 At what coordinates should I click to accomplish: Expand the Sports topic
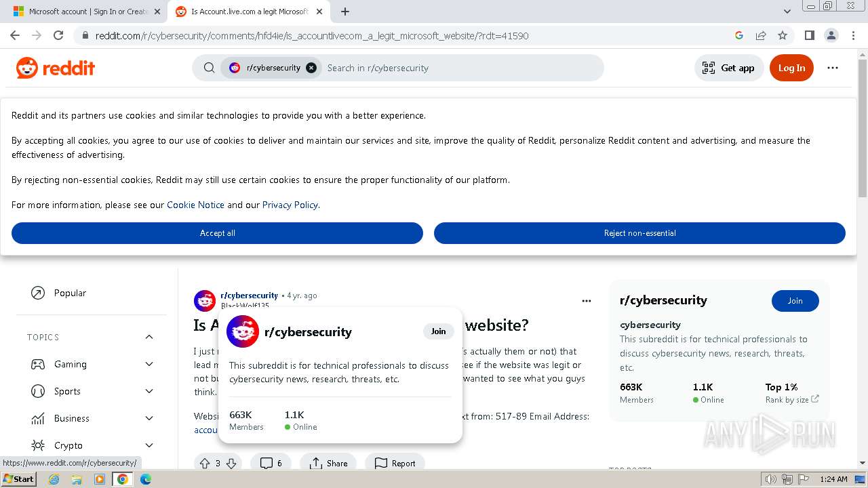149,391
